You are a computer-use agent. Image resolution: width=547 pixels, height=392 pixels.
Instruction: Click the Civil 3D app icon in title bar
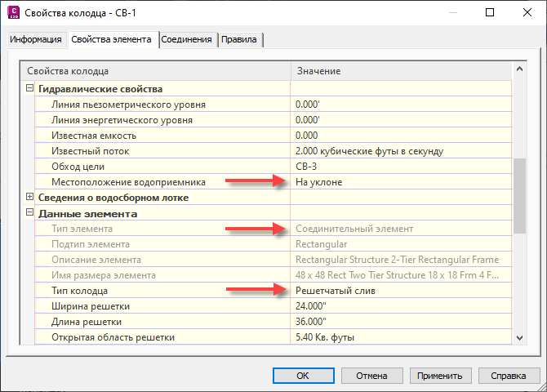pos(13,13)
